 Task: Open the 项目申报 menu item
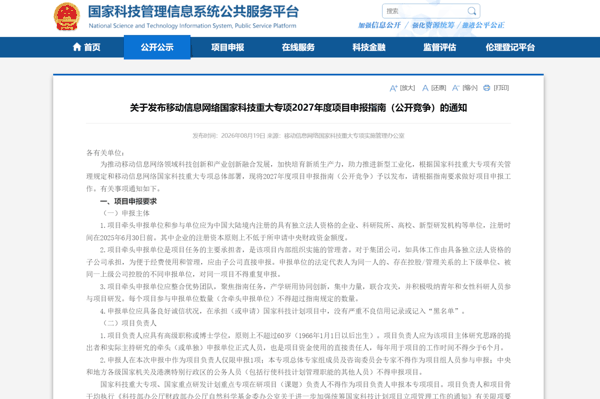point(228,47)
